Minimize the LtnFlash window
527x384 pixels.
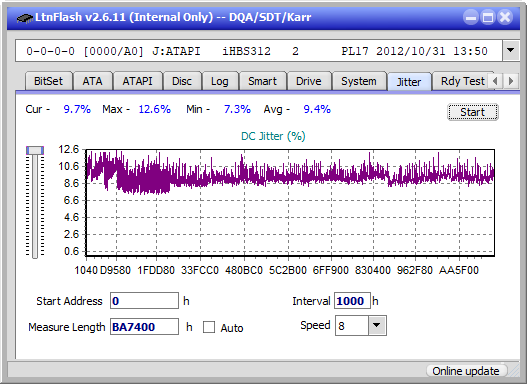[471, 17]
